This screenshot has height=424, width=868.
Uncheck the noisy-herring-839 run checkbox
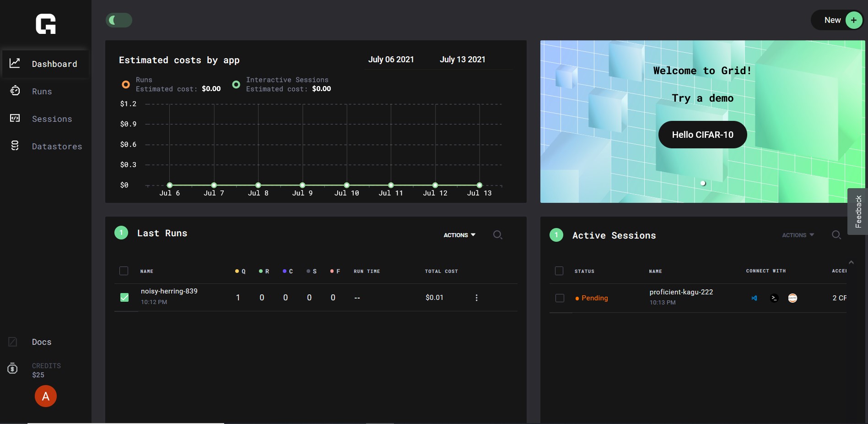coord(124,298)
